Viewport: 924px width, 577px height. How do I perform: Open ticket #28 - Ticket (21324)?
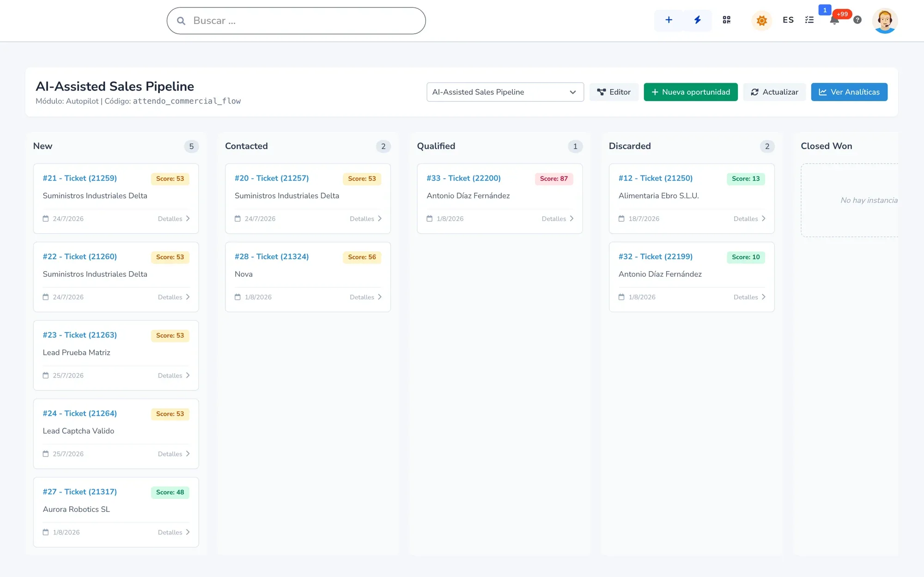[x=272, y=257]
